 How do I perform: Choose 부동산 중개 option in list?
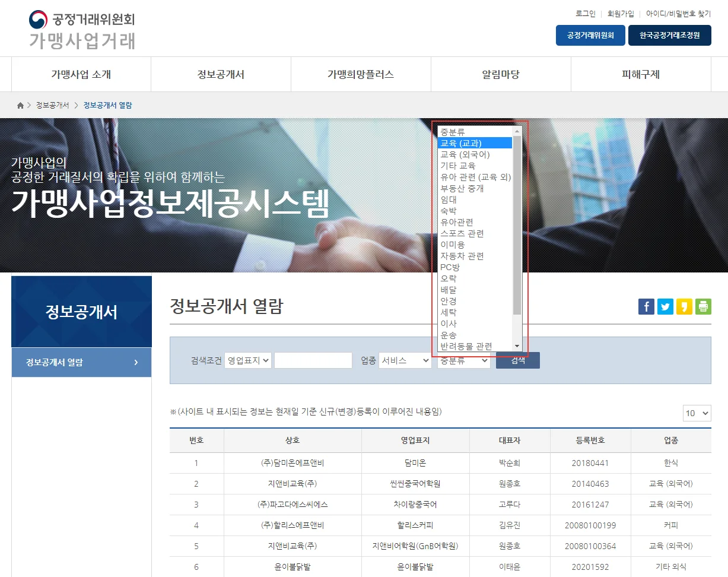[462, 188]
